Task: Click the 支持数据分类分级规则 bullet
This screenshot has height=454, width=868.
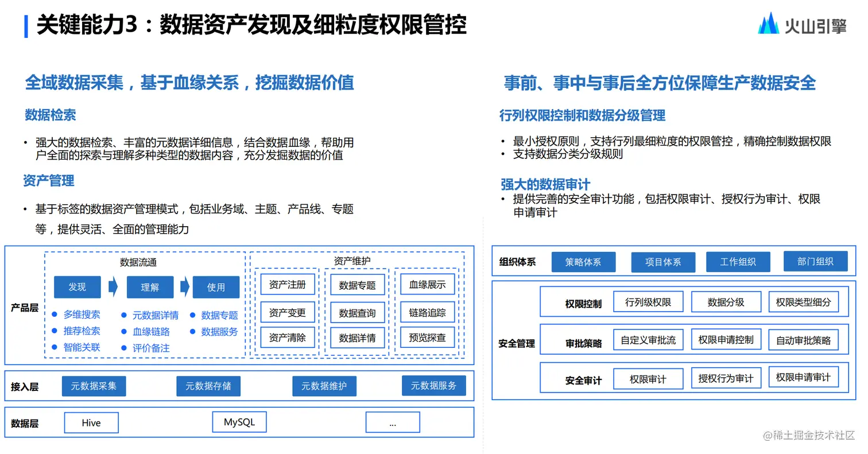Action: pos(568,154)
